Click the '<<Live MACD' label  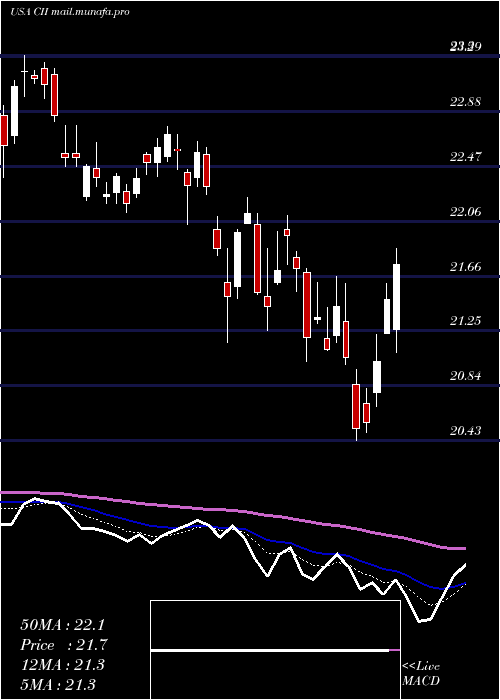(x=421, y=674)
